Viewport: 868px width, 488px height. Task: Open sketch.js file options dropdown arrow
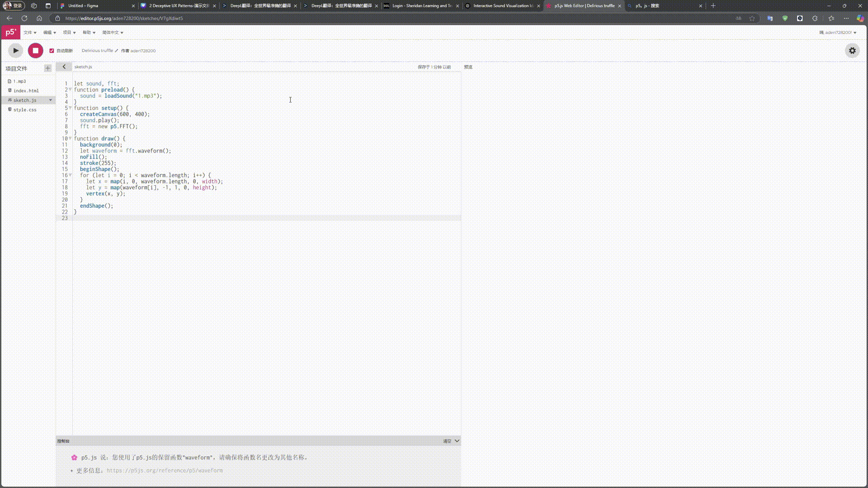click(x=50, y=100)
